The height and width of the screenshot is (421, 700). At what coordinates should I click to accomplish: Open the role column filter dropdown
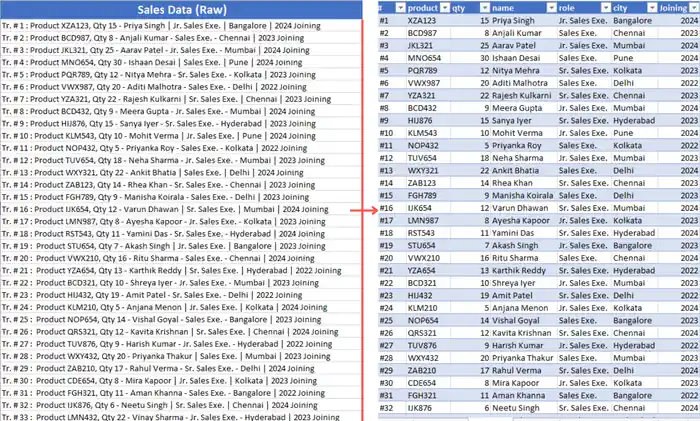coord(605,8)
